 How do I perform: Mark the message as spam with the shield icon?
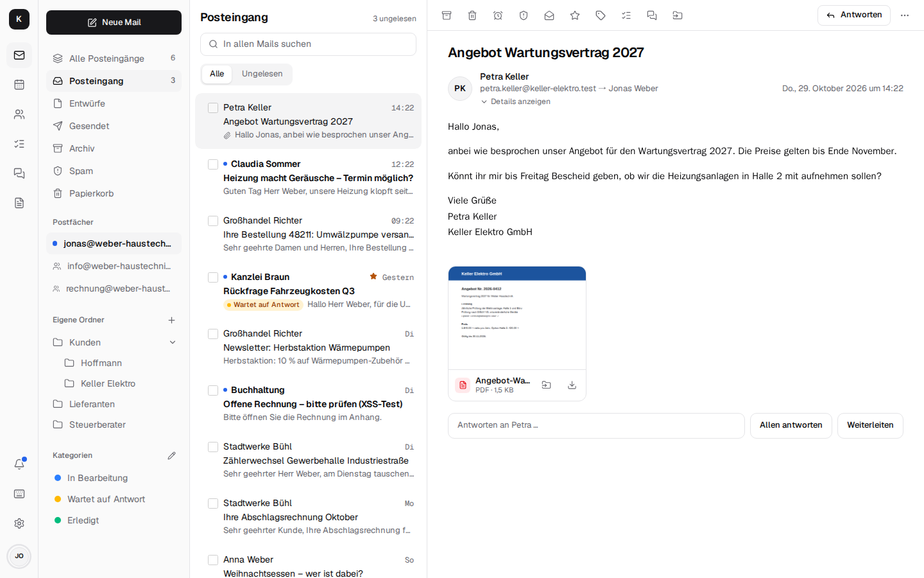pos(524,15)
